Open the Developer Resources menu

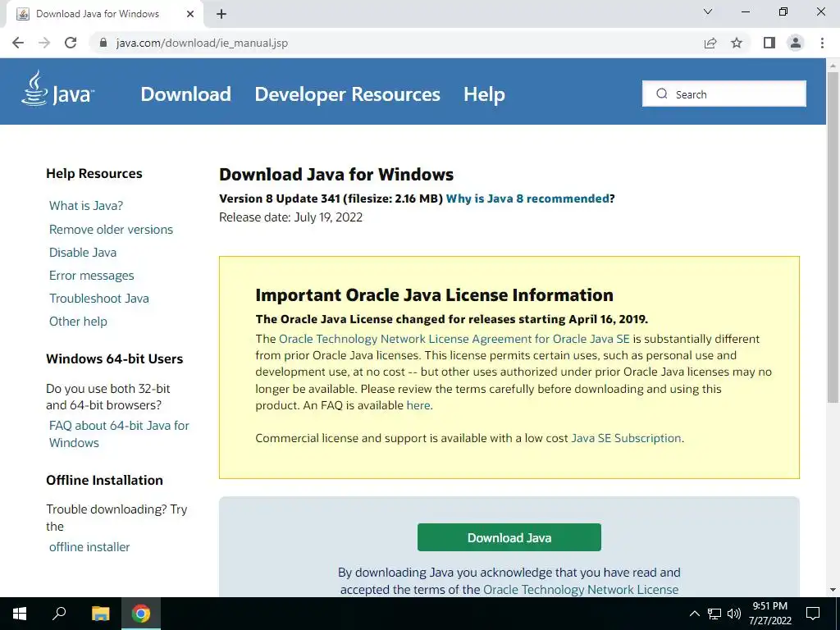347,94
